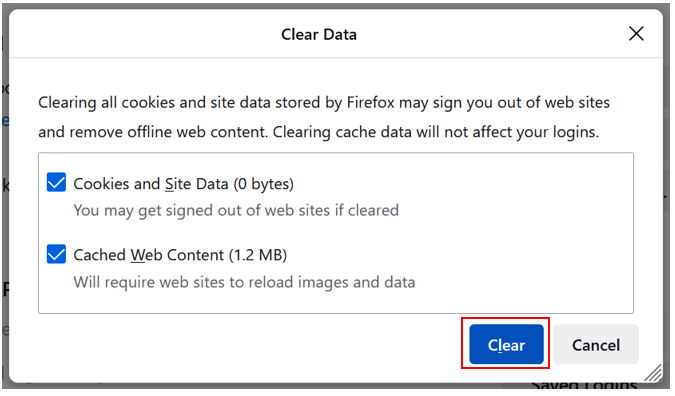Uncheck the Cookies and Site Data checkbox
This screenshot has width=675, height=396.
56,183
